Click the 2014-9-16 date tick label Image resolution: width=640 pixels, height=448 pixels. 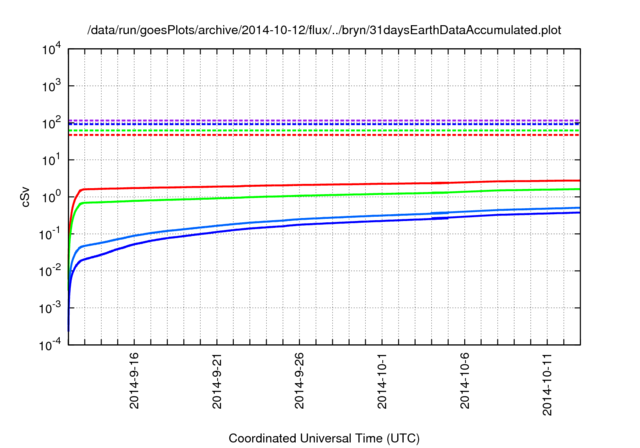tap(134, 380)
